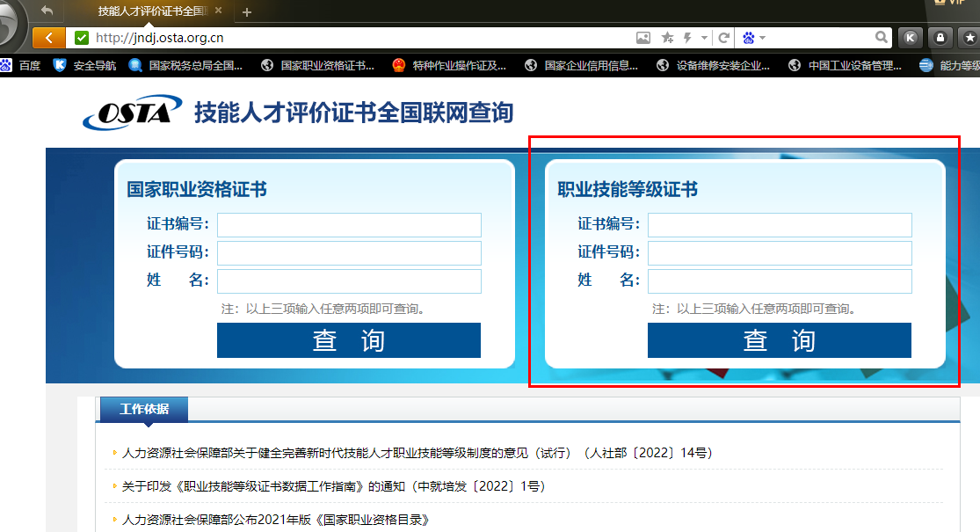Click the green security shield icon in address bar
Viewport: 980px width, 532px height.
tap(81, 38)
